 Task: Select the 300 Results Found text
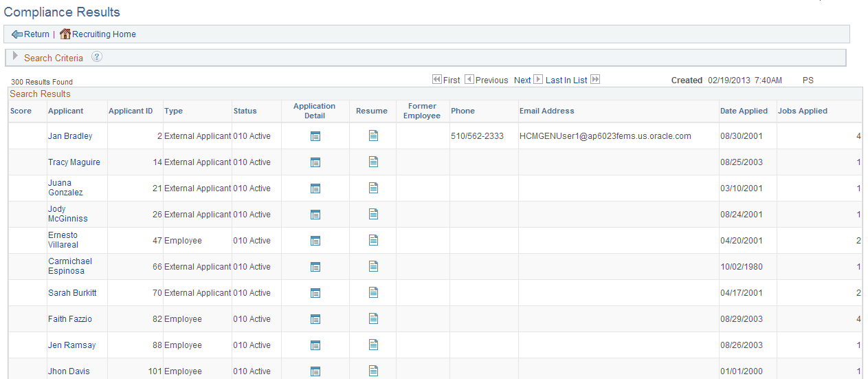(x=42, y=82)
